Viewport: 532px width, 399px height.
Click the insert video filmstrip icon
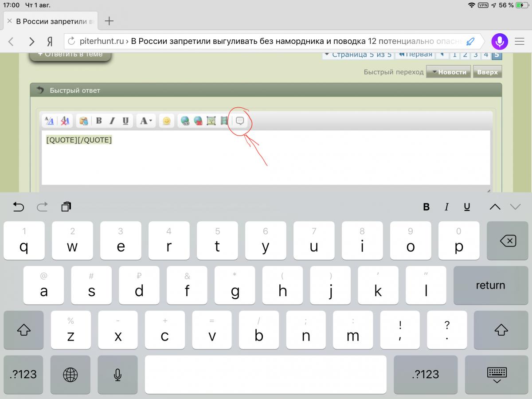224,121
